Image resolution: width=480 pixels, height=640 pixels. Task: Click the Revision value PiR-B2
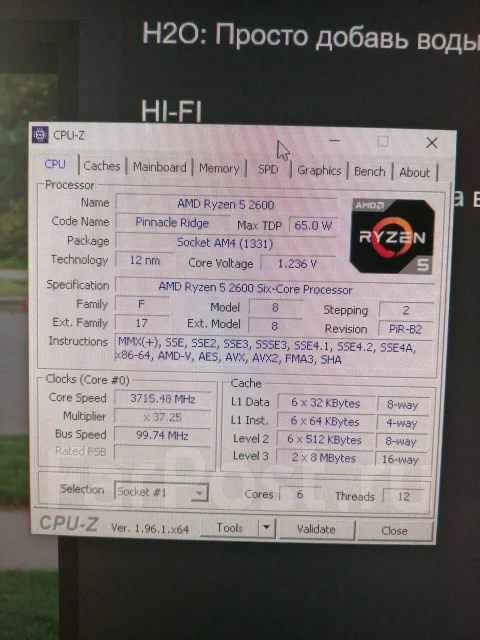(406, 329)
